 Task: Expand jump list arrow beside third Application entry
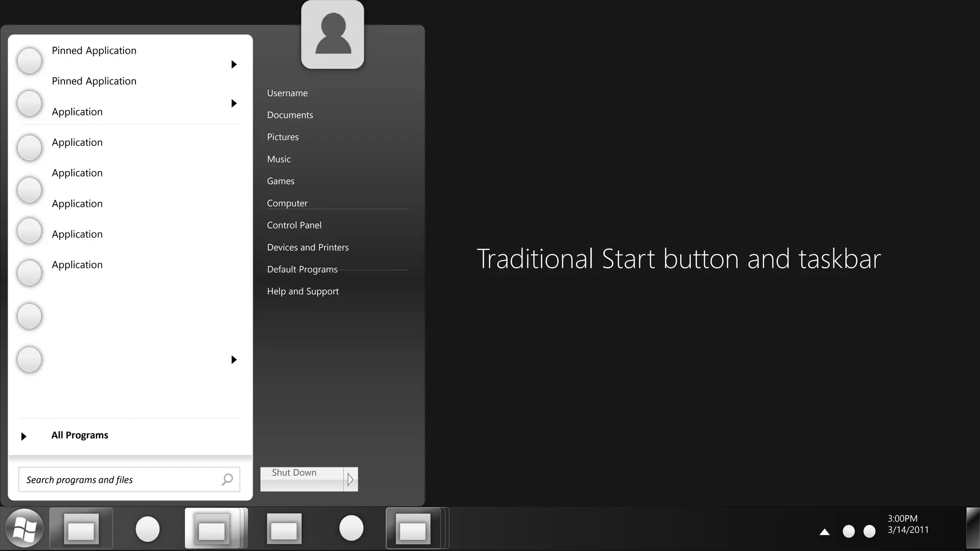(234, 103)
